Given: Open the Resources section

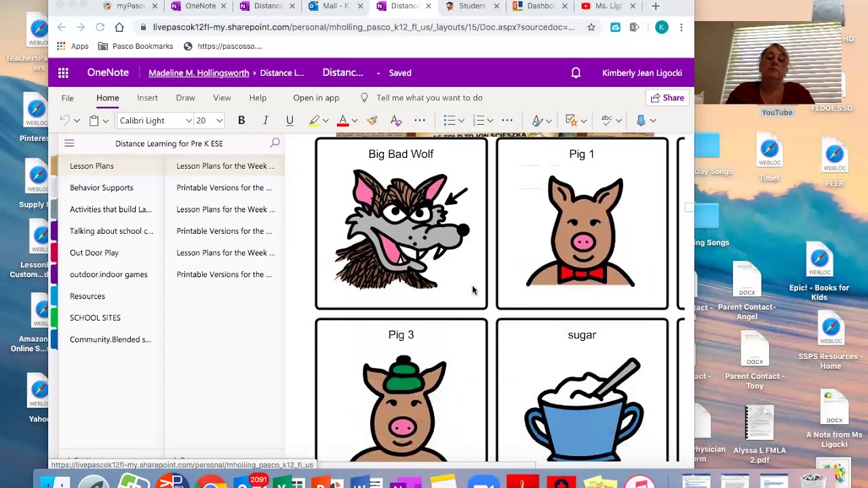Looking at the screenshot, I should [87, 296].
